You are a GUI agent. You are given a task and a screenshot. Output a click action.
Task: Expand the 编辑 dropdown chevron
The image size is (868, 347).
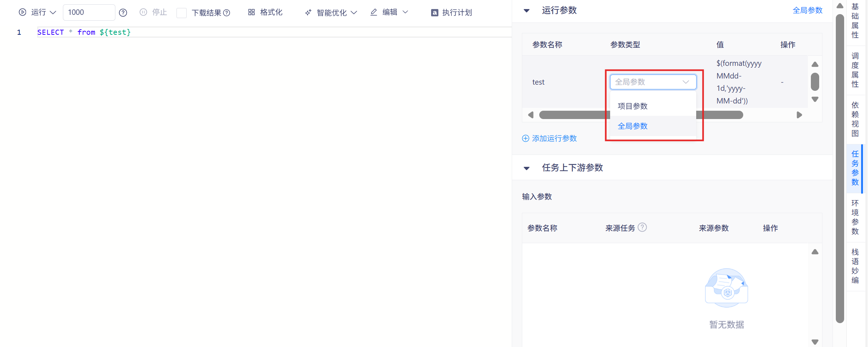pyautogui.click(x=405, y=12)
